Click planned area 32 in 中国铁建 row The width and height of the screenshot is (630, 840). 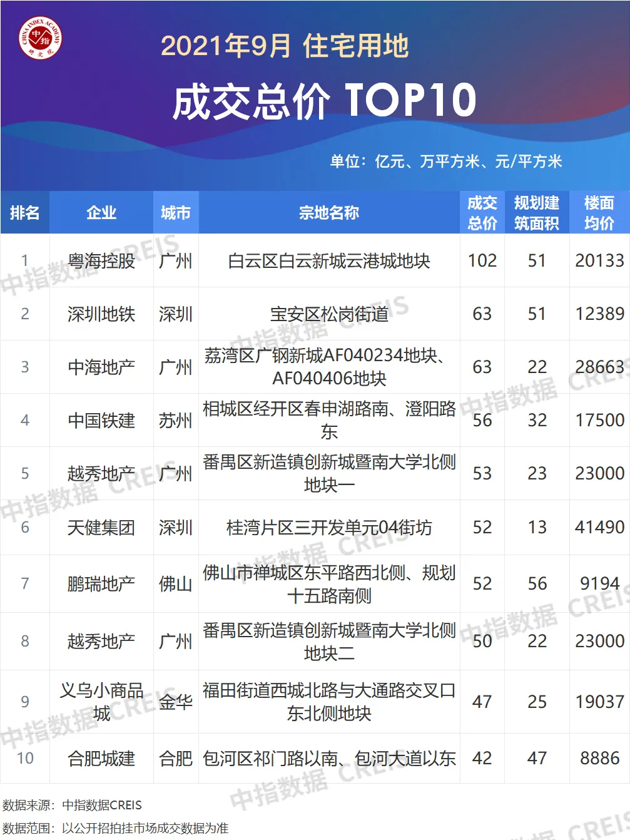[x=537, y=421]
